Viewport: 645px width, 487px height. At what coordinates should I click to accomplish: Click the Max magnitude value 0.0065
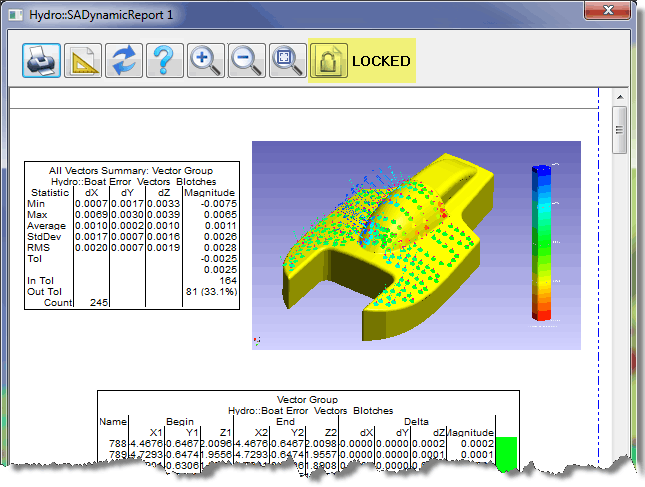pos(220,215)
